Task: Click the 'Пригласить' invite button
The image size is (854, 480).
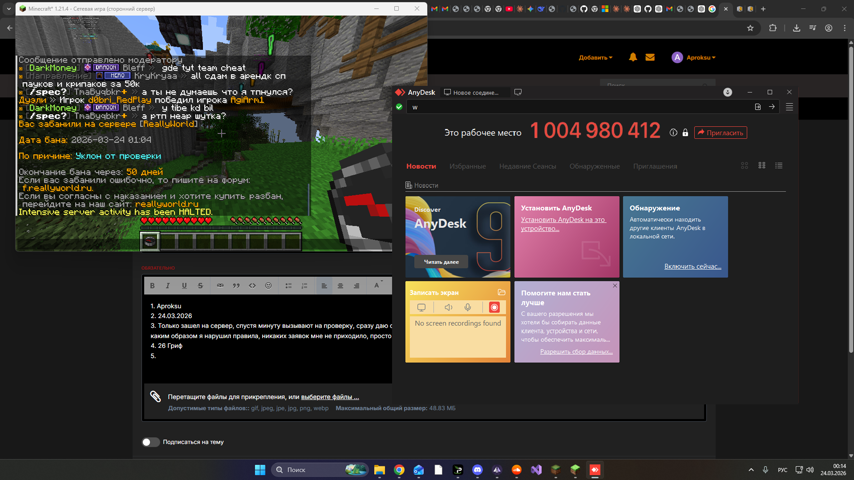Action: tap(720, 132)
